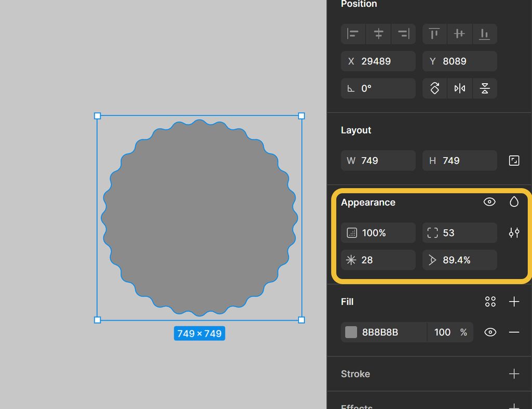Open the gray fill color swatch

pyautogui.click(x=351, y=332)
